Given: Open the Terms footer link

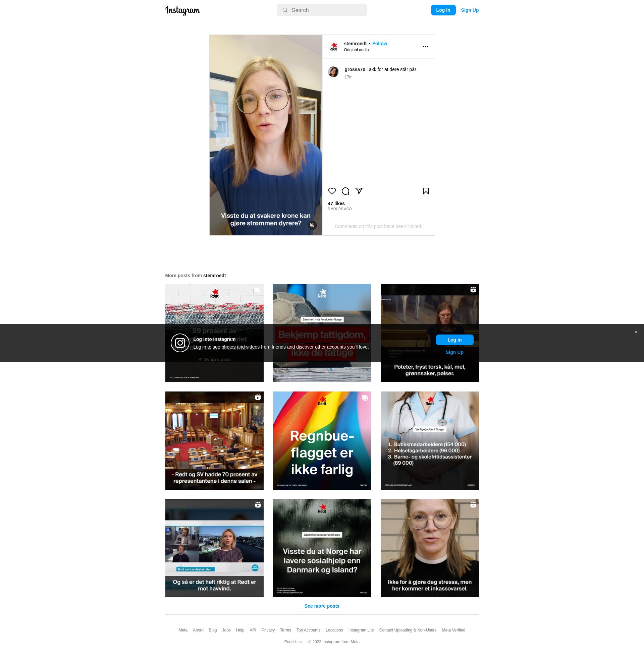Looking at the screenshot, I should coord(285,630).
